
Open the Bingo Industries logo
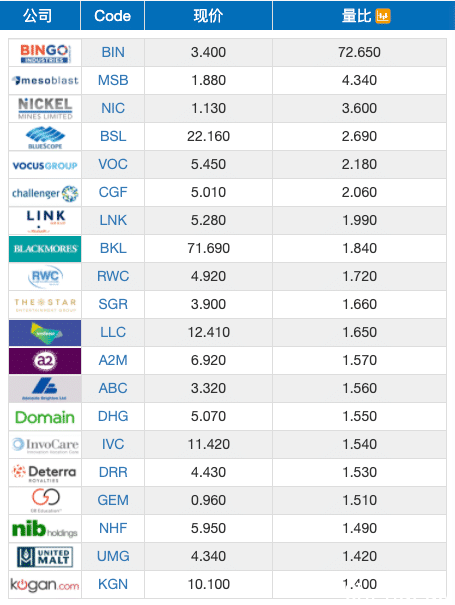click(45, 53)
